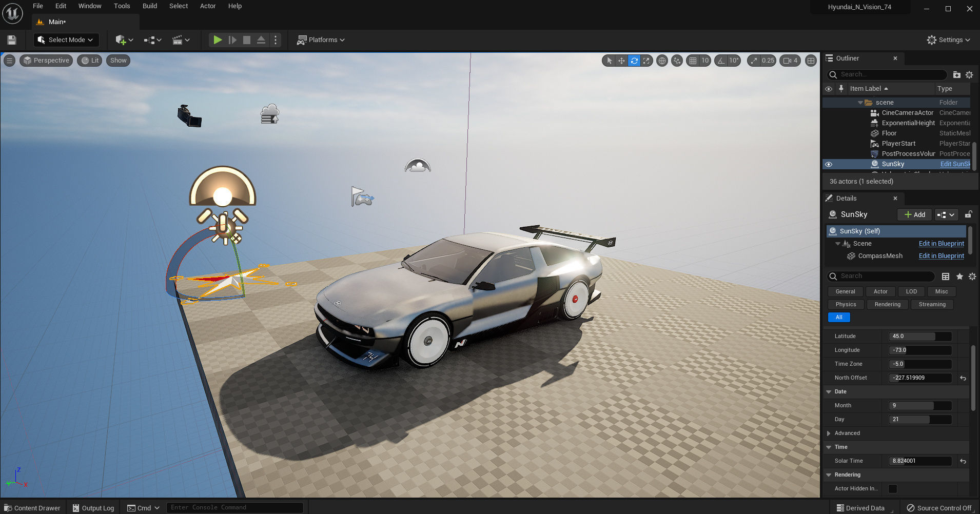Change rotation snap angle 10°
This screenshot has width=980, height=514.
[x=734, y=61]
